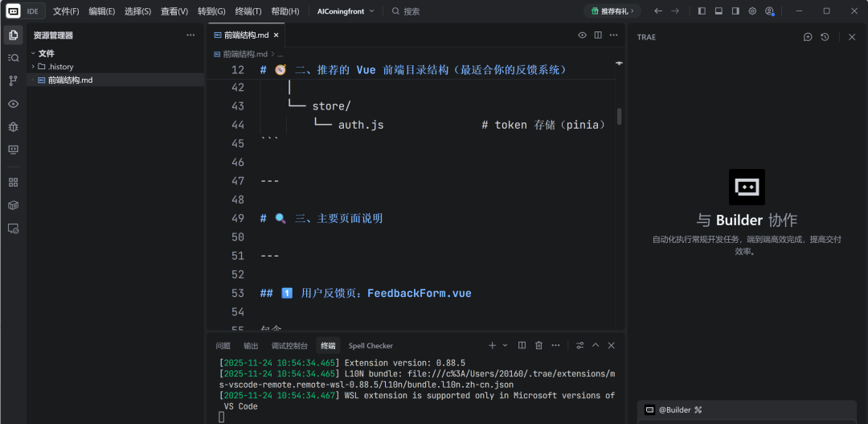Viewport: 868px width, 424px height.
Task: Switch to the Spell Checker panel tab
Action: coord(371,345)
